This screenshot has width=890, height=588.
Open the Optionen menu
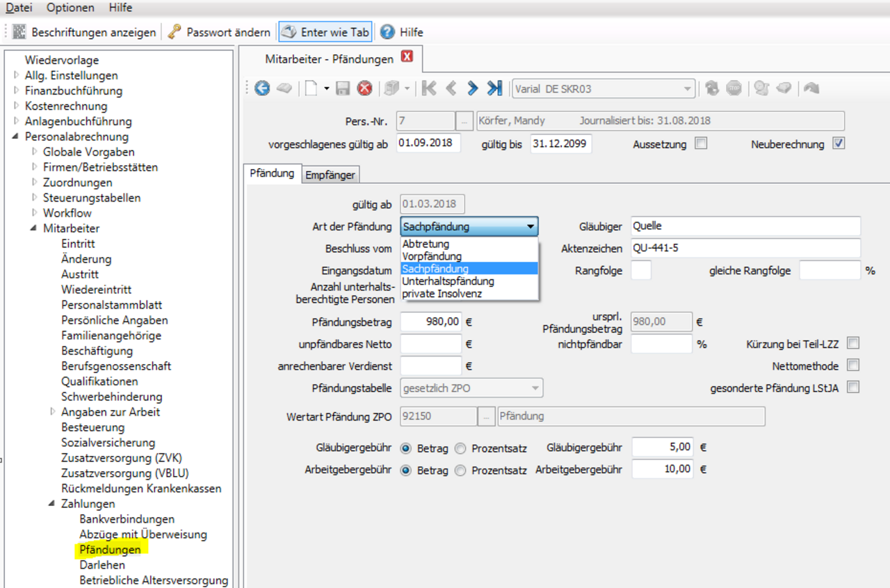[70, 8]
